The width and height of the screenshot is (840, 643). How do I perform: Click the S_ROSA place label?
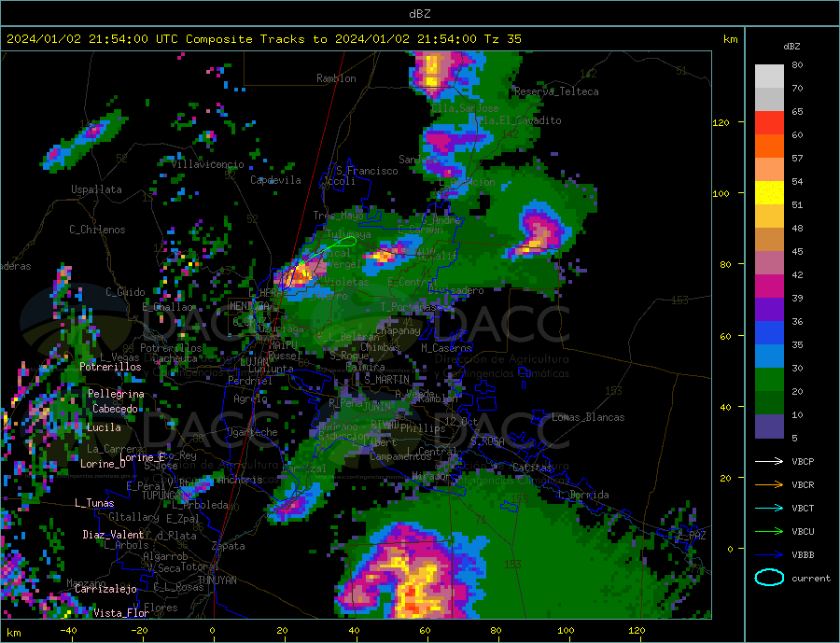click(487, 441)
